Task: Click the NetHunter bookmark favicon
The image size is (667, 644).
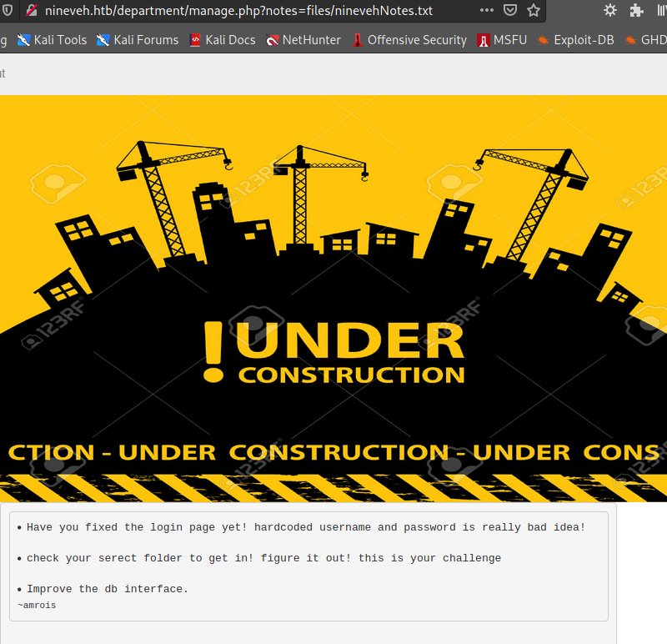Action: pyautogui.click(x=273, y=40)
